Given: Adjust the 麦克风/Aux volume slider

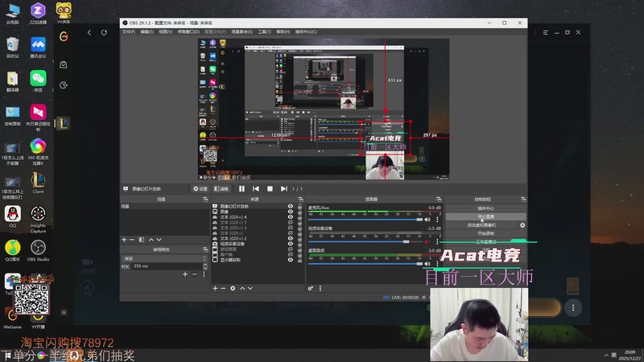Looking at the screenshot, I should click(x=365, y=220).
